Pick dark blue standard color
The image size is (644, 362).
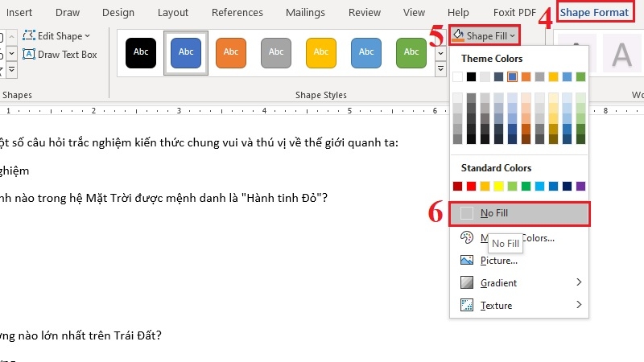pyautogui.click(x=567, y=187)
